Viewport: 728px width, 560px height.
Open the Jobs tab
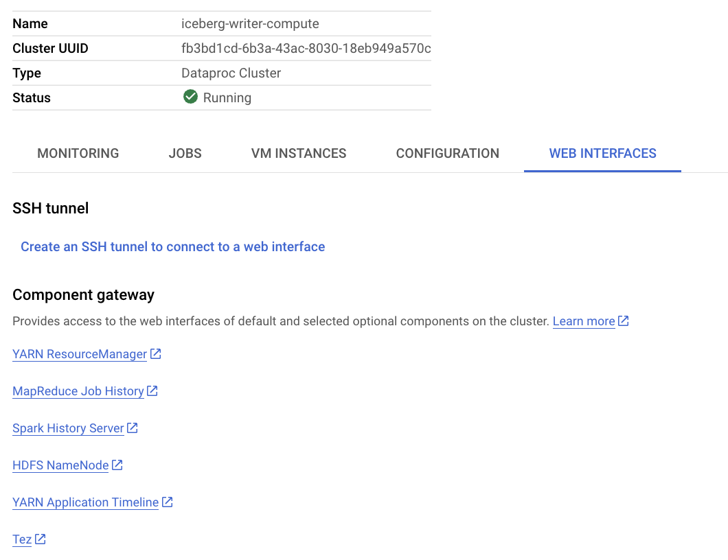click(x=185, y=154)
